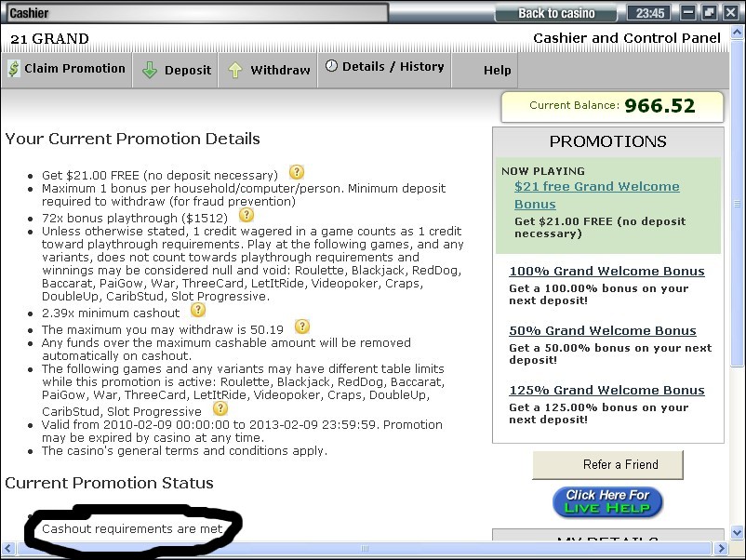Click the 'Your Current Promotion Details' heading
This screenshot has height=560, width=746.
(x=132, y=139)
